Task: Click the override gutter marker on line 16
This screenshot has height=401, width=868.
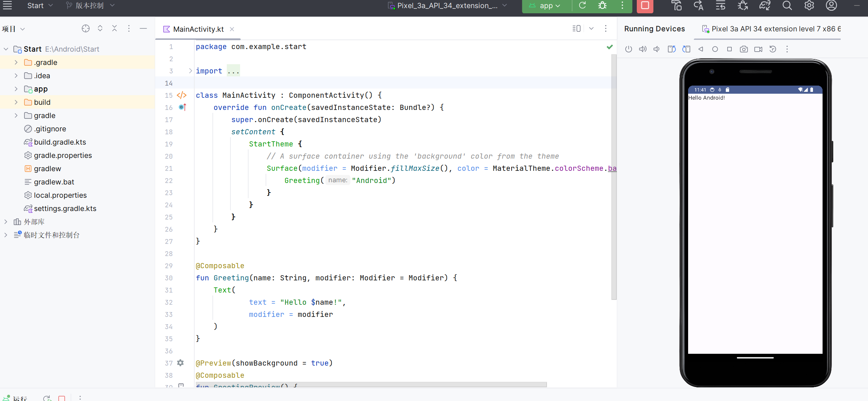Action: tap(182, 107)
